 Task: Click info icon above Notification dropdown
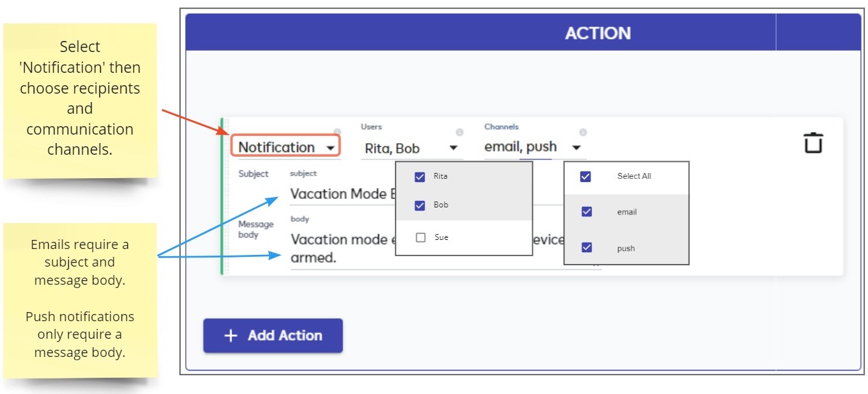click(x=337, y=132)
